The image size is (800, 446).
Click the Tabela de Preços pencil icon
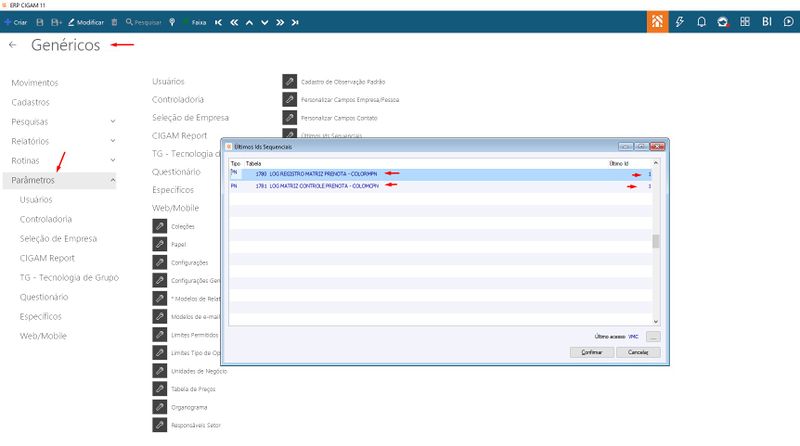[x=160, y=389]
